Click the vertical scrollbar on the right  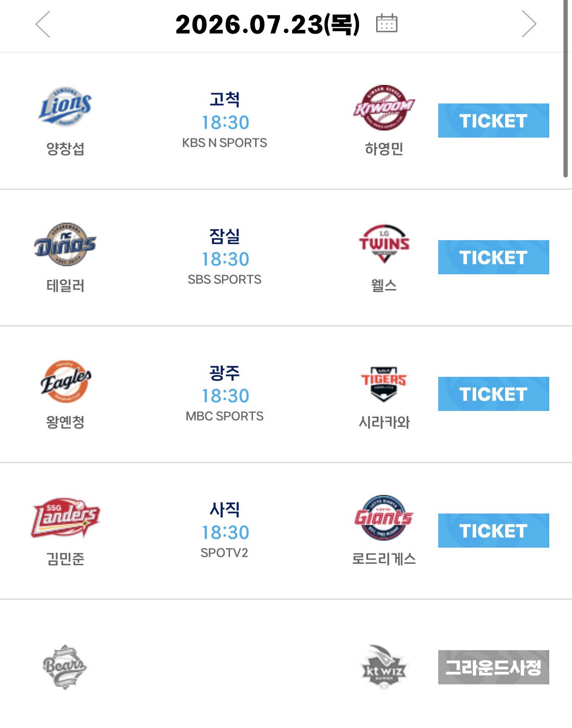(x=565, y=89)
